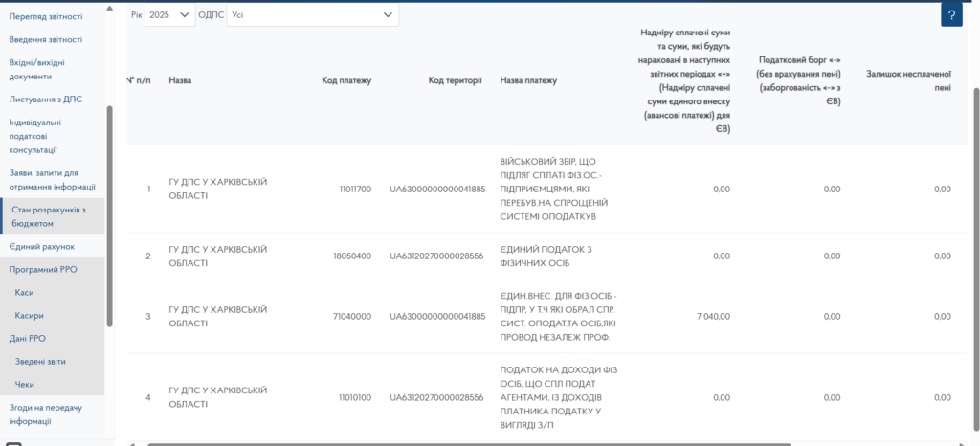Open Заяви, запити для отримання інформації

tap(52, 180)
